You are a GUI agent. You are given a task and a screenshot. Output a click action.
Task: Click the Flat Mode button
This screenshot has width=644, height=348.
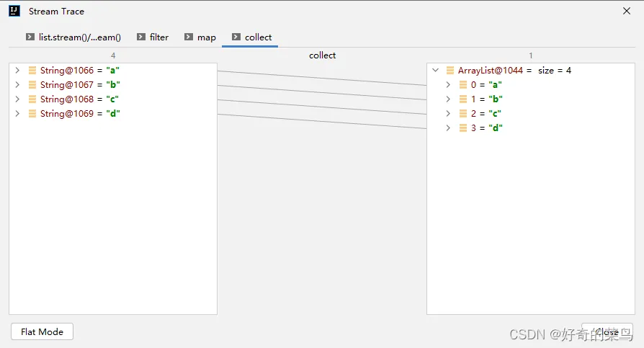42,332
